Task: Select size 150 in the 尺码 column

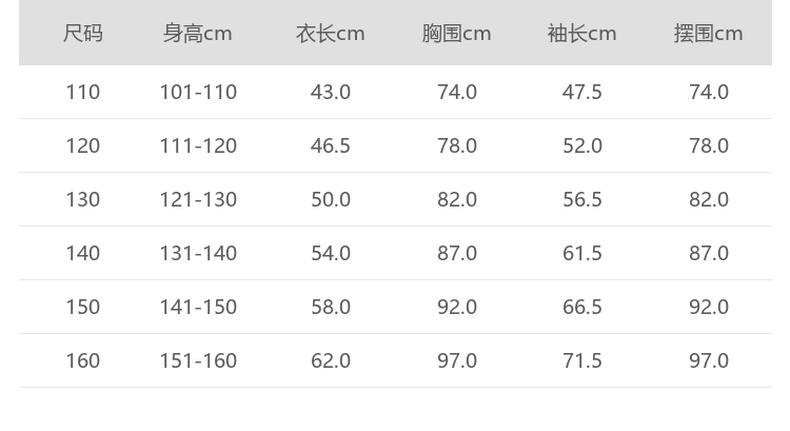Action: [x=83, y=307]
